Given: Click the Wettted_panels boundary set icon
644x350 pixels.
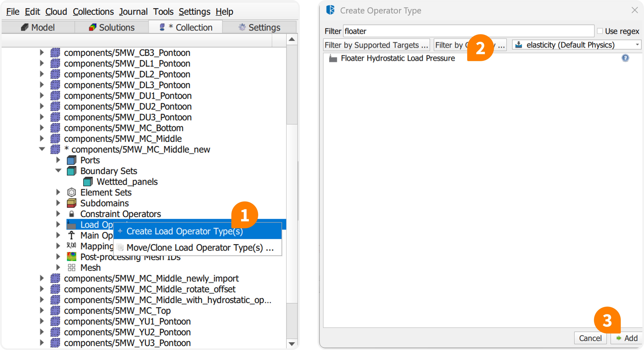Looking at the screenshot, I should point(88,182).
